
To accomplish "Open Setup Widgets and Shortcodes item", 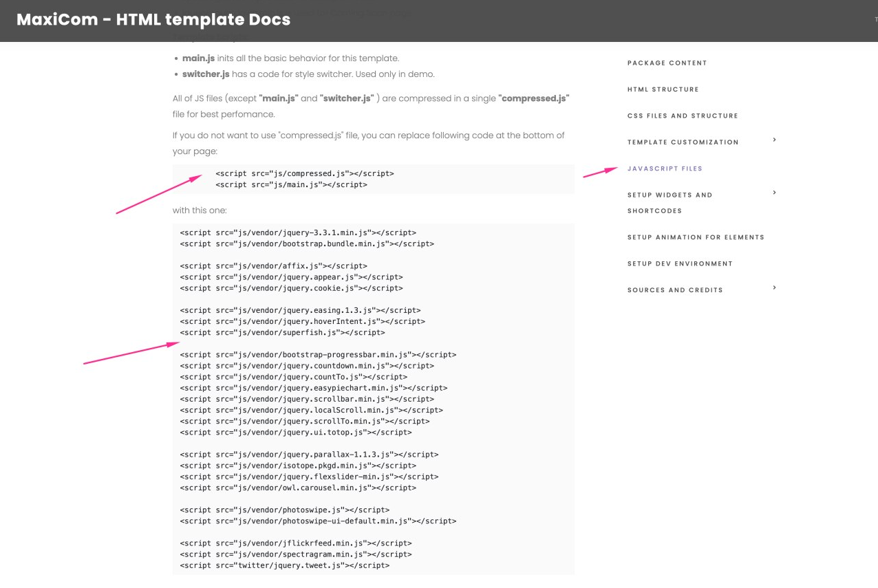I will pyautogui.click(x=670, y=203).
